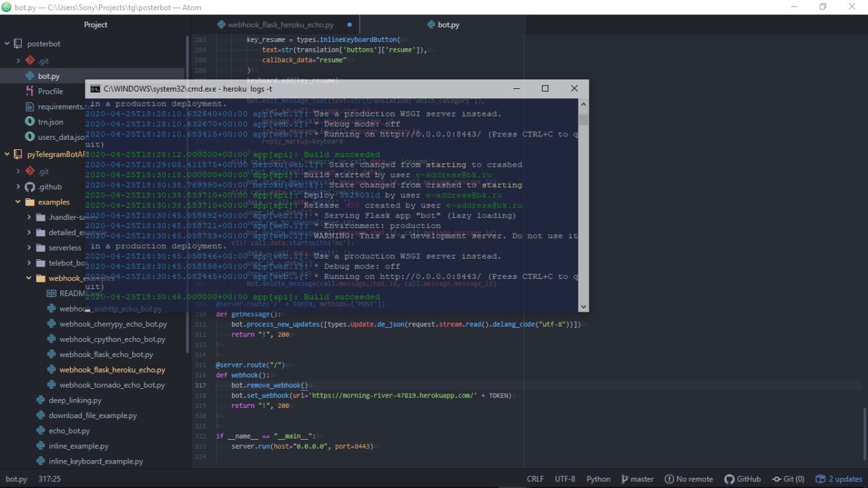
Task: Click the pyTelegramBotAPI repo icon
Action: 19,154
